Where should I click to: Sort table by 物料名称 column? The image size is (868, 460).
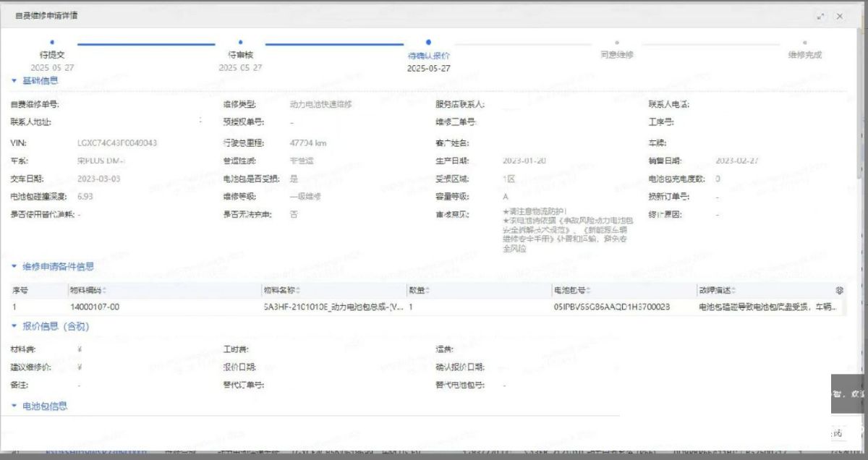coord(298,291)
